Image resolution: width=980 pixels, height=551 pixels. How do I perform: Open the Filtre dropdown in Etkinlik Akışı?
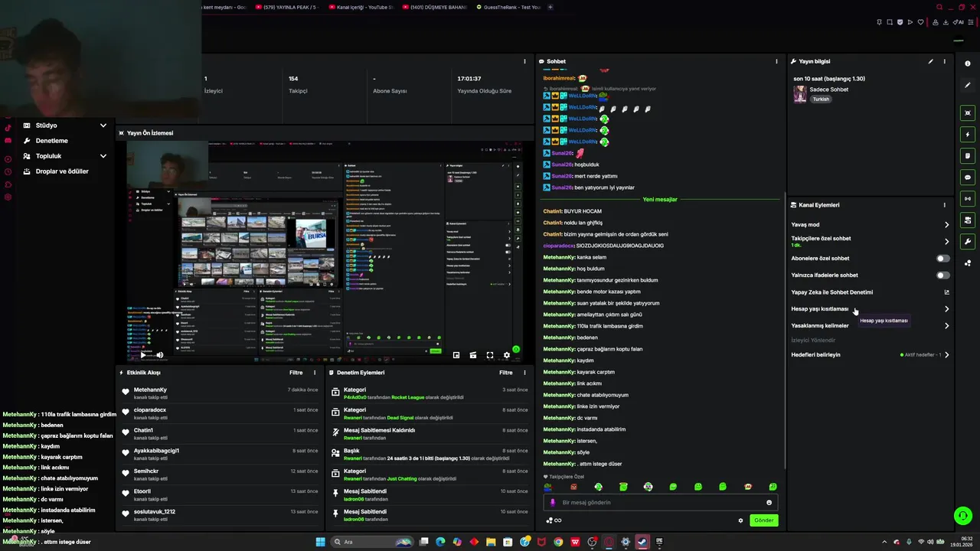click(x=296, y=373)
